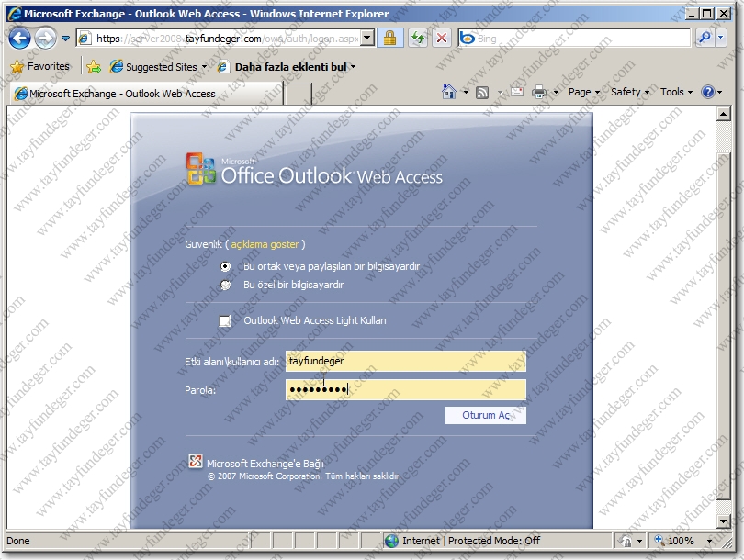Screen dimensions: 744x560
Task: Open the search provider options dropdown
Action: pyautogui.click(x=721, y=38)
